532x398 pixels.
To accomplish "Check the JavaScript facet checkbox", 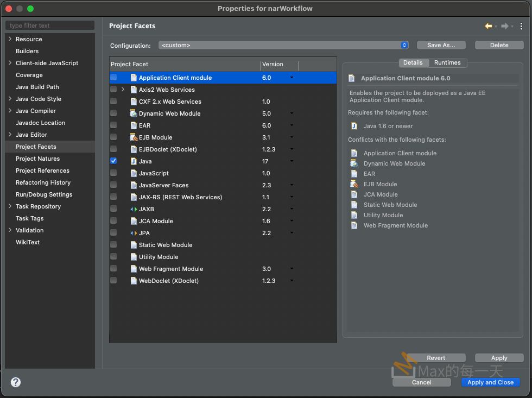I will (x=113, y=173).
